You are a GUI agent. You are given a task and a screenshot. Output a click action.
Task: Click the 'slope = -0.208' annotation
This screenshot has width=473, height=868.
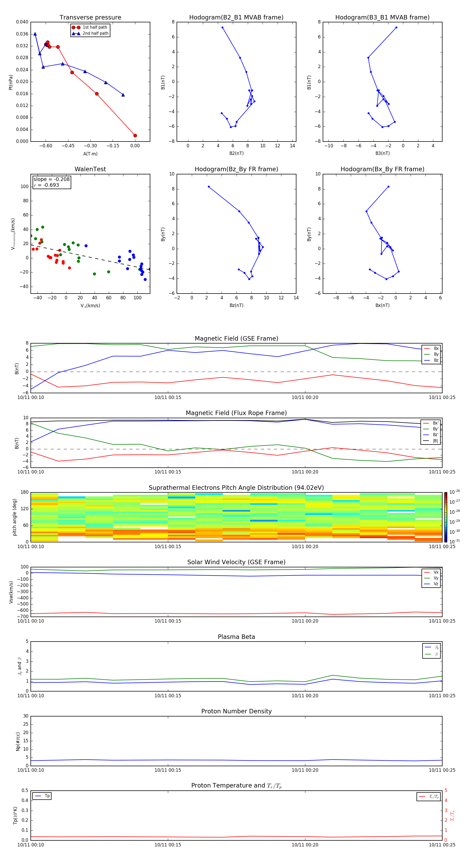point(52,179)
